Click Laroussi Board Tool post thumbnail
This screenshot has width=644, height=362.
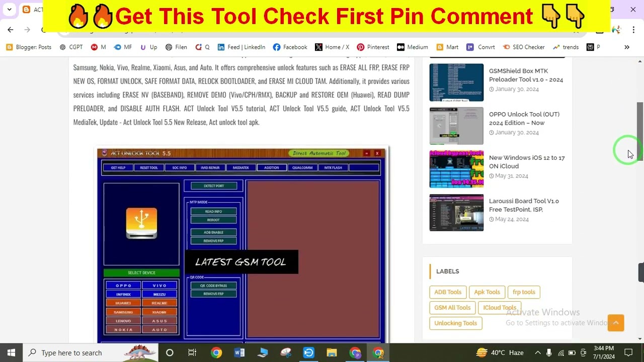point(456,213)
